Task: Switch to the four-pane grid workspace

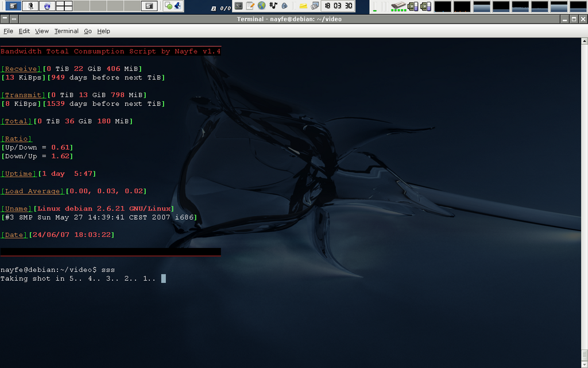Action: [x=64, y=6]
